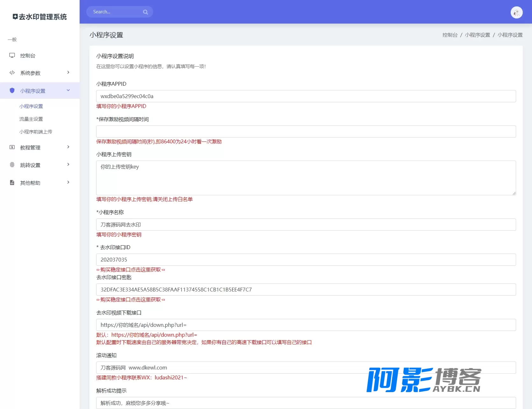This screenshot has height=409, width=532.
Task: Click the 控制台 monitor icon
Action: 12,55
